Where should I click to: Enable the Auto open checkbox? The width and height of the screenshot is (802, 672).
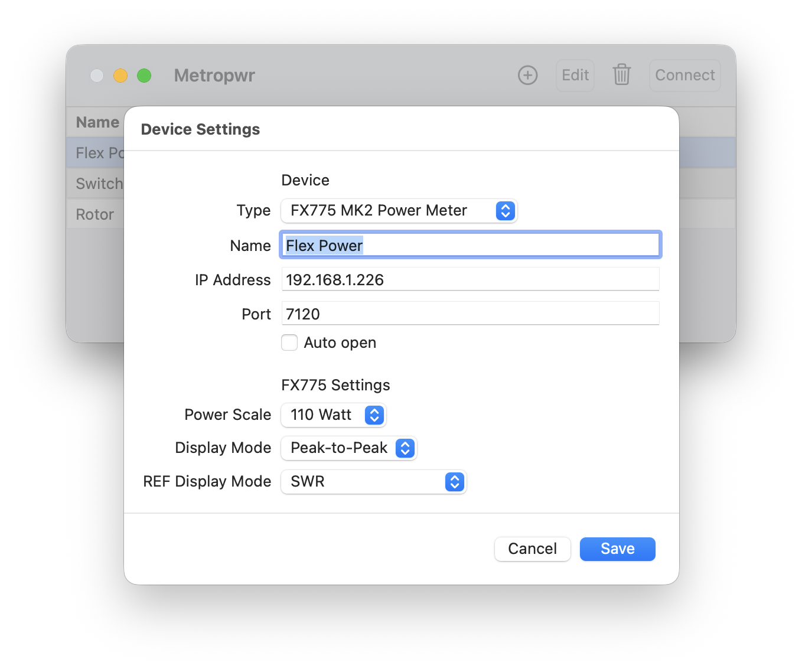(289, 342)
